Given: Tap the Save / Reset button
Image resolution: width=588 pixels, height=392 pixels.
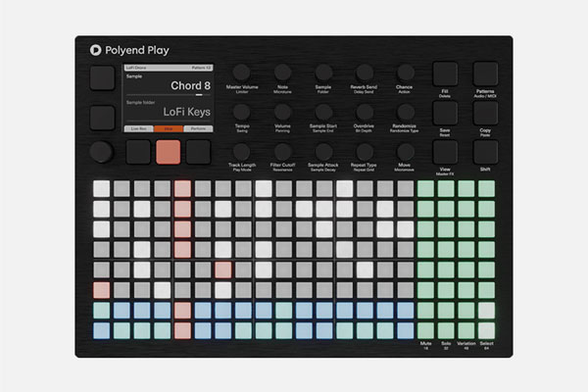Looking at the screenshot, I should click(x=445, y=113).
